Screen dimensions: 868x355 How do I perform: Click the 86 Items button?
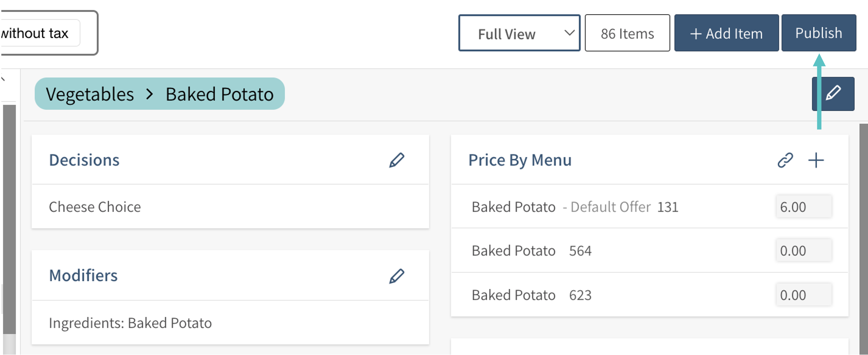627,33
